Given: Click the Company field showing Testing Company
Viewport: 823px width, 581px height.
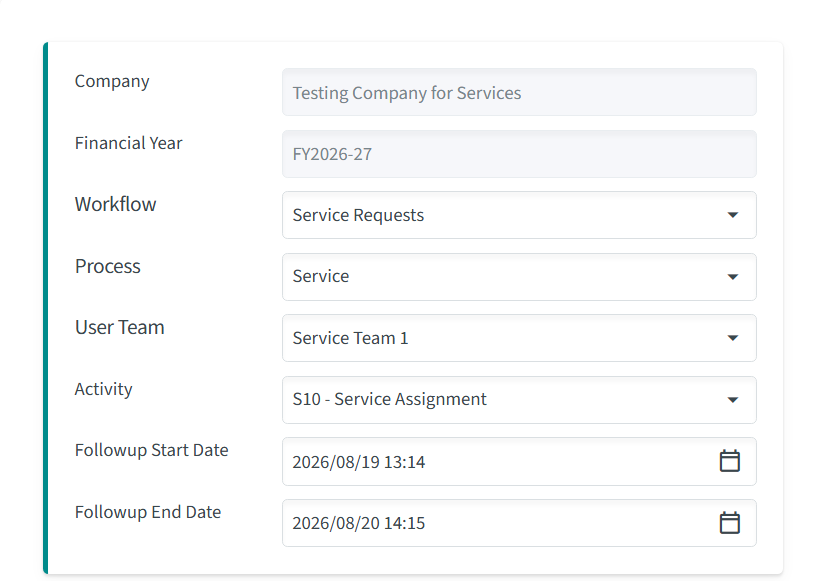Looking at the screenshot, I should (x=519, y=92).
